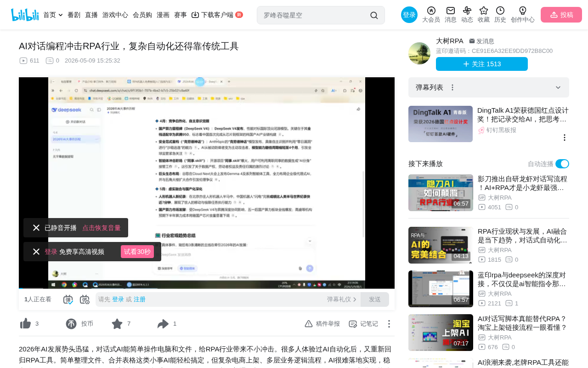Toggle danmaku display switch icon

tap(68, 299)
